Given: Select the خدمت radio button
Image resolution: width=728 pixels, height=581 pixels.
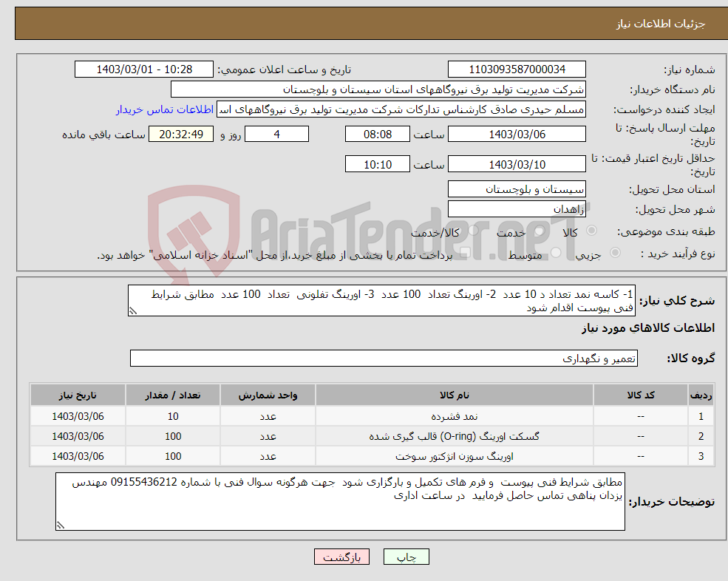Looking at the screenshot, I should click(x=539, y=231).
